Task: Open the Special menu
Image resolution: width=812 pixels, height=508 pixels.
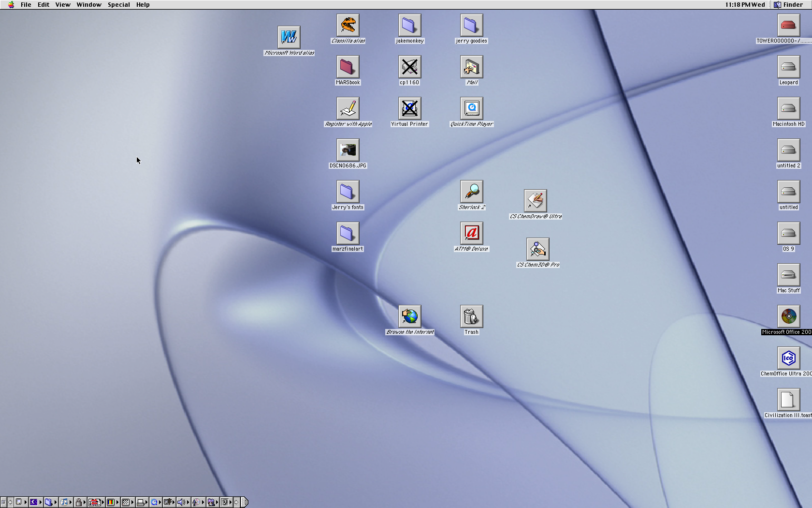Action: pos(118,4)
